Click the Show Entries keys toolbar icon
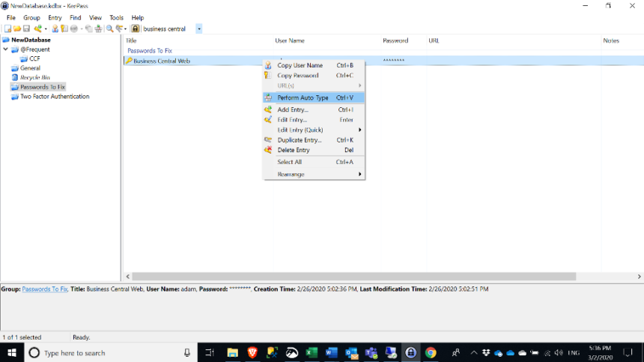This screenshot has height=362, width=644. 119,28
